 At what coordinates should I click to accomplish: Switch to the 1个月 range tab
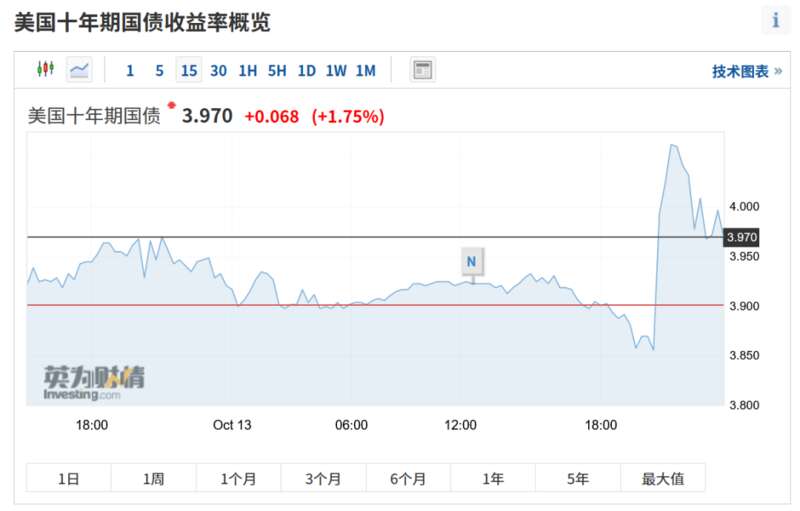pos(238,478)
